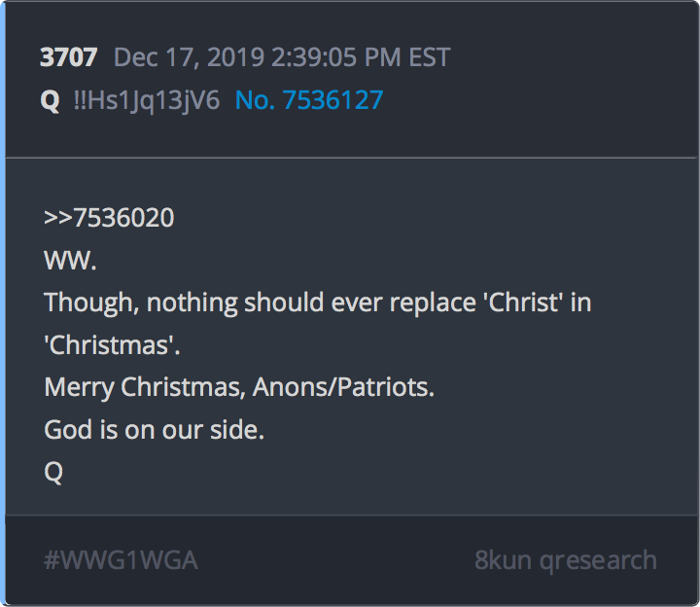This screenshot has width=700, height=607.
Task: Open post link No. 7536127
Action: 309,99
